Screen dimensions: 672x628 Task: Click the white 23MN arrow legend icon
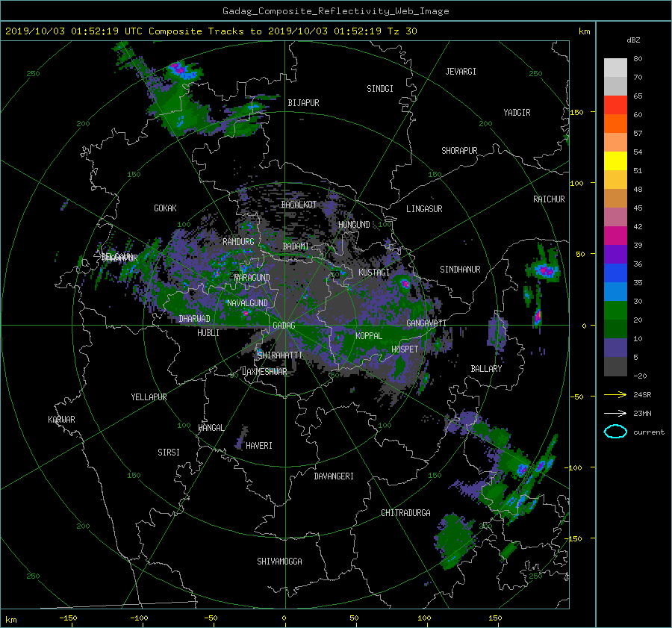(615, 413)
